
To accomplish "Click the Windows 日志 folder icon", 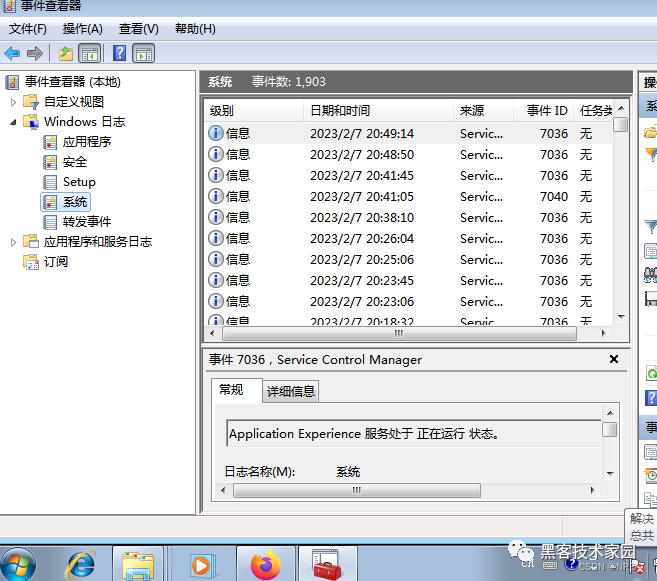I will (x=31, y=122).
